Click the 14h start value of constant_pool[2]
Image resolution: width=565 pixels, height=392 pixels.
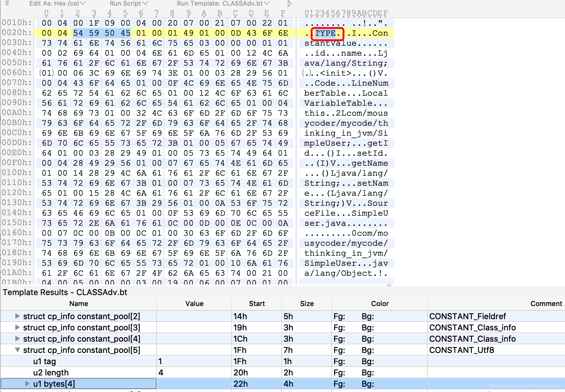coord(240,316)
